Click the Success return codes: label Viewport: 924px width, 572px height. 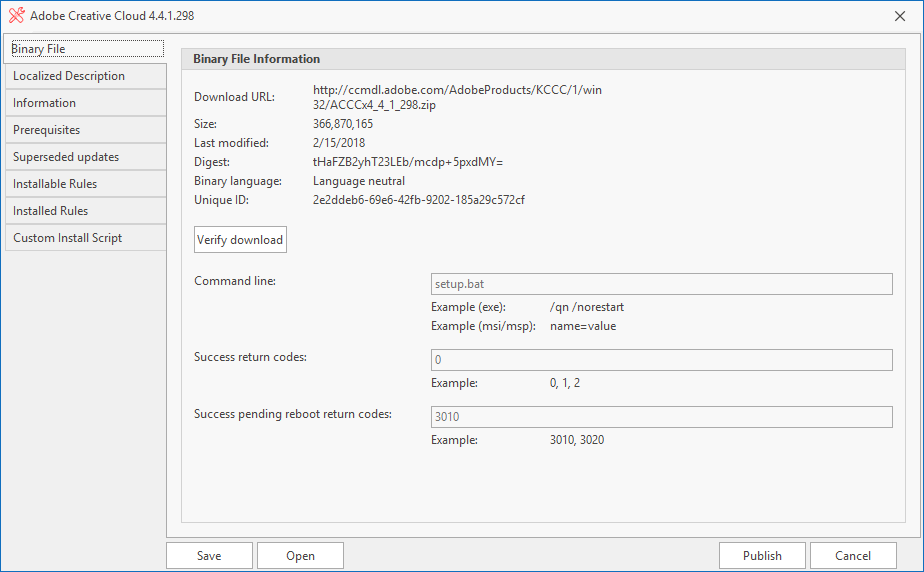tap(250, 357)
